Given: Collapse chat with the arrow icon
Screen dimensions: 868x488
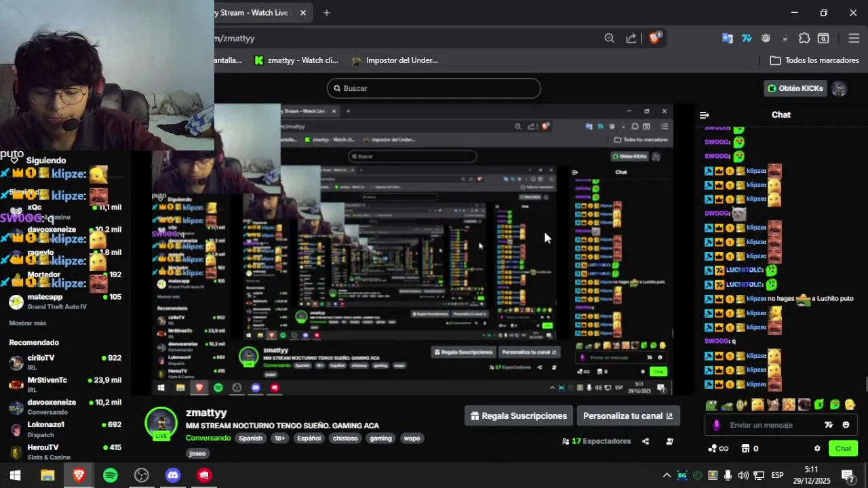Looking at the screenshot, I should click(704, 115).
